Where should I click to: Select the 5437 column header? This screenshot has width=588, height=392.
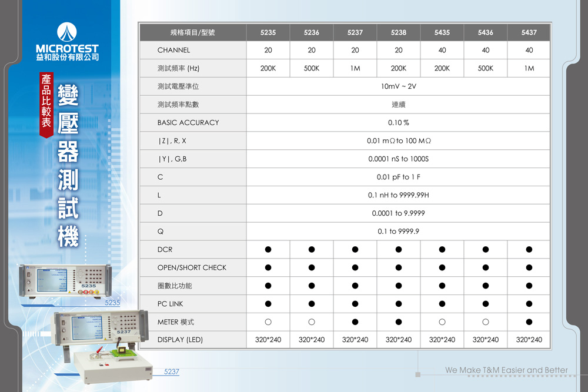click(x=529, y=32)
